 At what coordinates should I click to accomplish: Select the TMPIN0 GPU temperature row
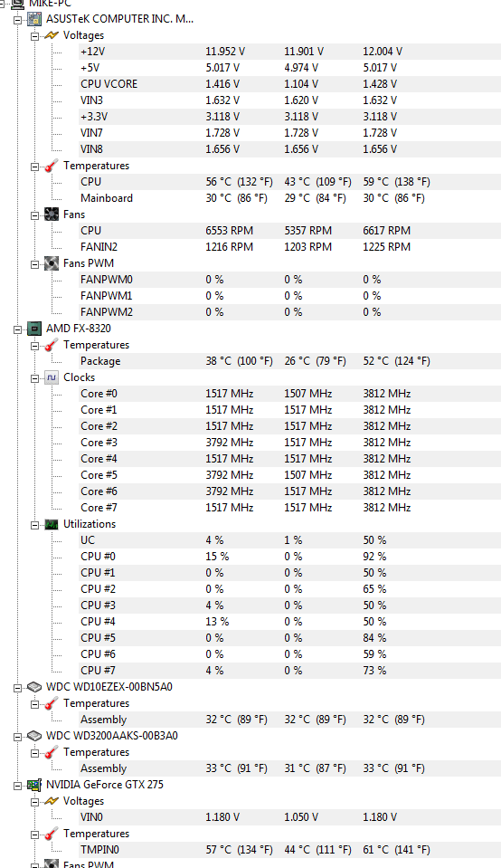point(289,850)
